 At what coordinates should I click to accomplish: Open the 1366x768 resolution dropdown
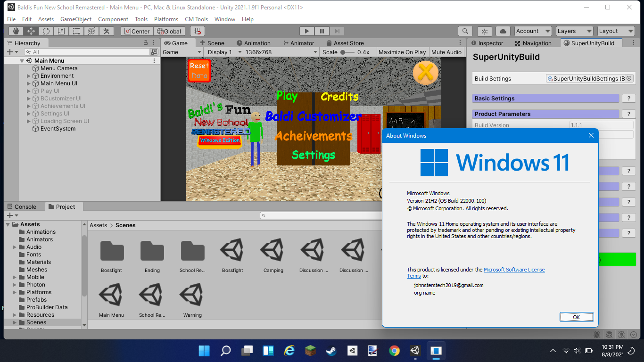(281, 52)
